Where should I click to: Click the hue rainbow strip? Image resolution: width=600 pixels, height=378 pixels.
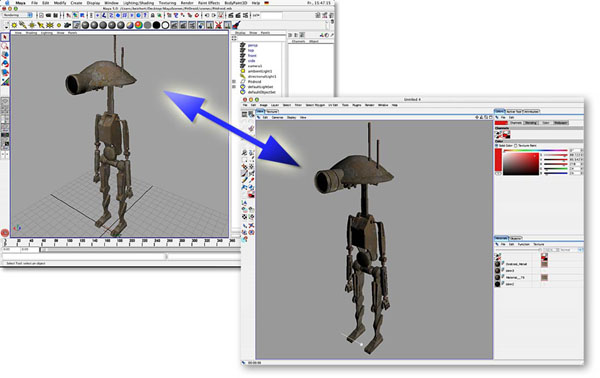535,150
